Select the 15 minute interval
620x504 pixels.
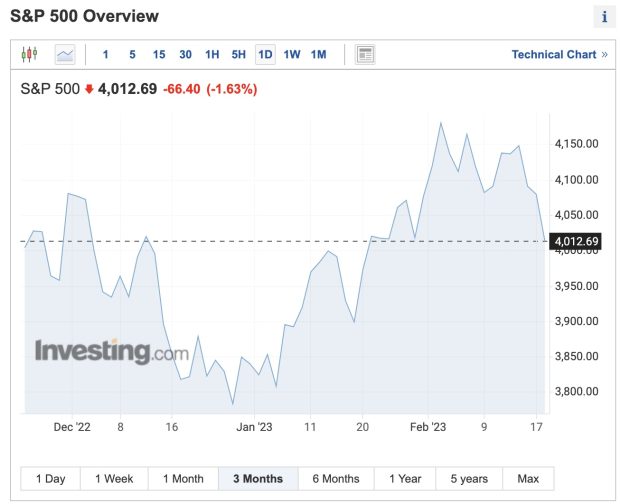click(159, 55)
